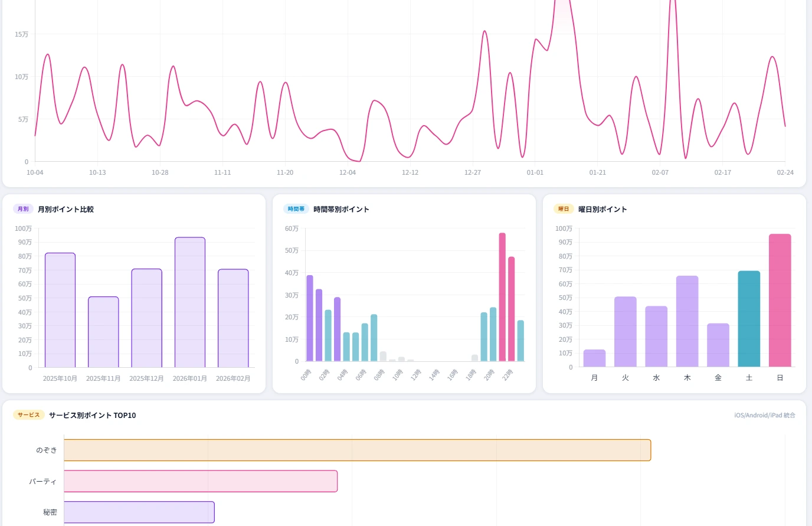Select the teal 土 bar in weekday chart
Viewport: 812px width, 526px height.
coord(749,319)
